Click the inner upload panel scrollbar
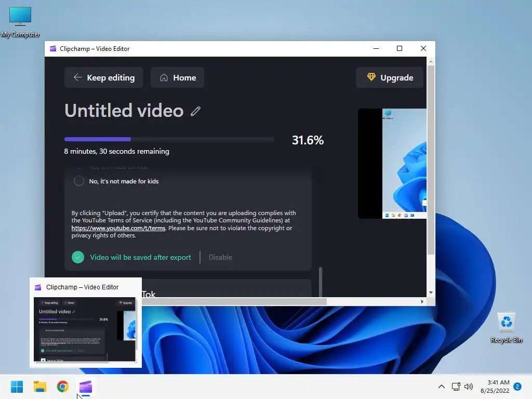Screen dimensions: 532x399 (321, 282)
